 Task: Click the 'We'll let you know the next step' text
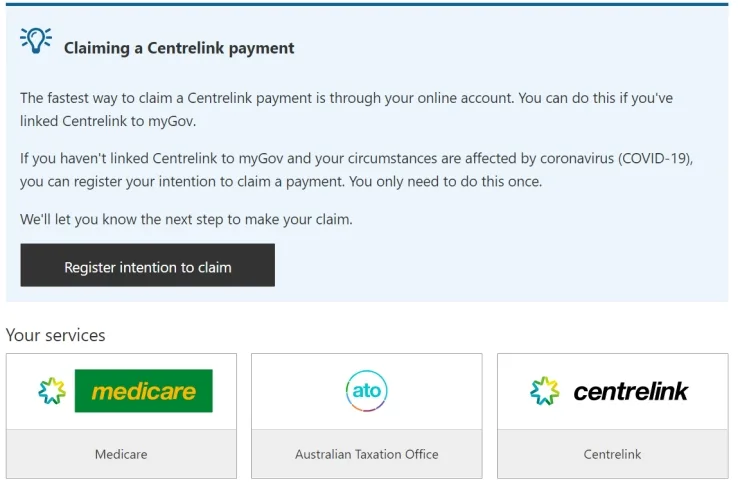[x=186, y=219]
